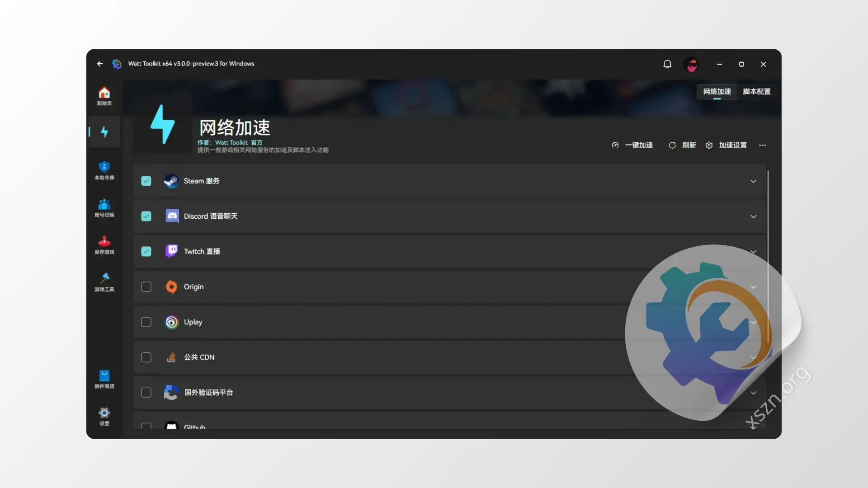Screen dimensions: 868x488
Task: Enable the 公共 CDN option
Action: (x=146, y=357)
